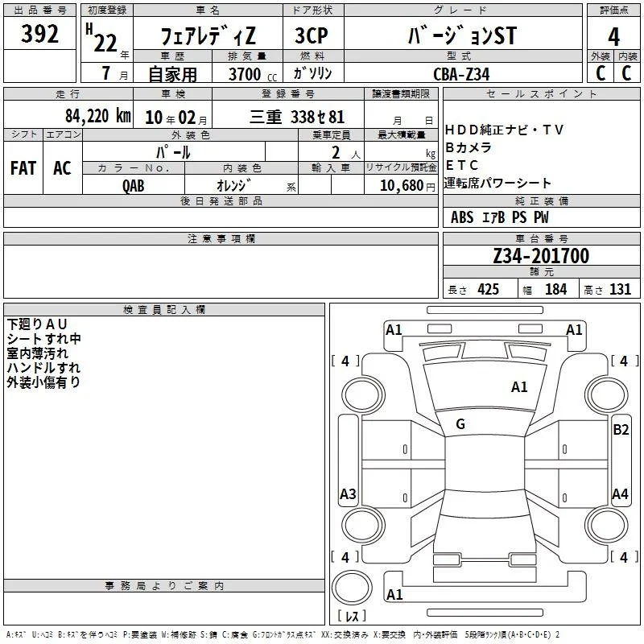Click the 注意事項欄 header
Screen dimensions: 644x644
tap(221, 238)
